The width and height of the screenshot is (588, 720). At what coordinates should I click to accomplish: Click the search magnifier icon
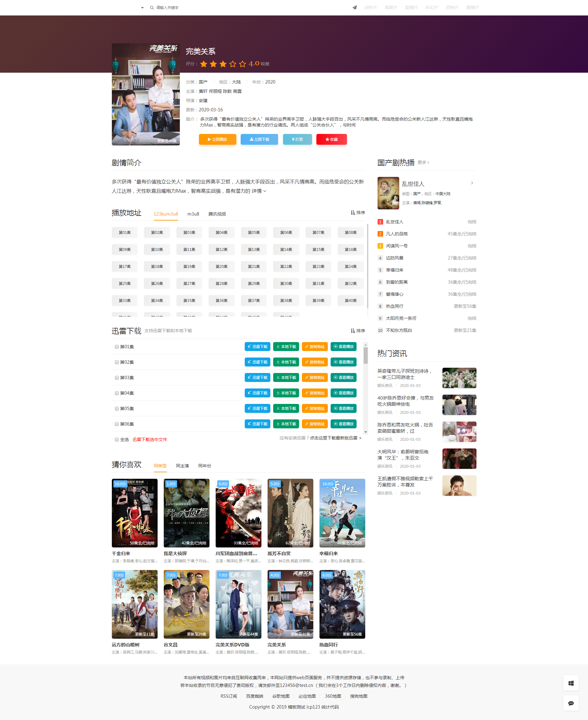pyautogui.click(x=152, y=7)
